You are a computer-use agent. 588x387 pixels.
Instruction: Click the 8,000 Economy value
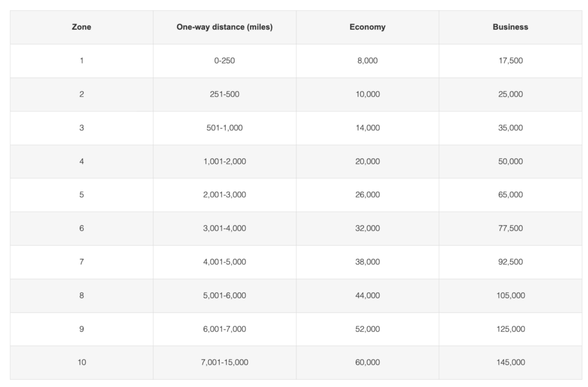pyautogui.click(x=367, y=60)
